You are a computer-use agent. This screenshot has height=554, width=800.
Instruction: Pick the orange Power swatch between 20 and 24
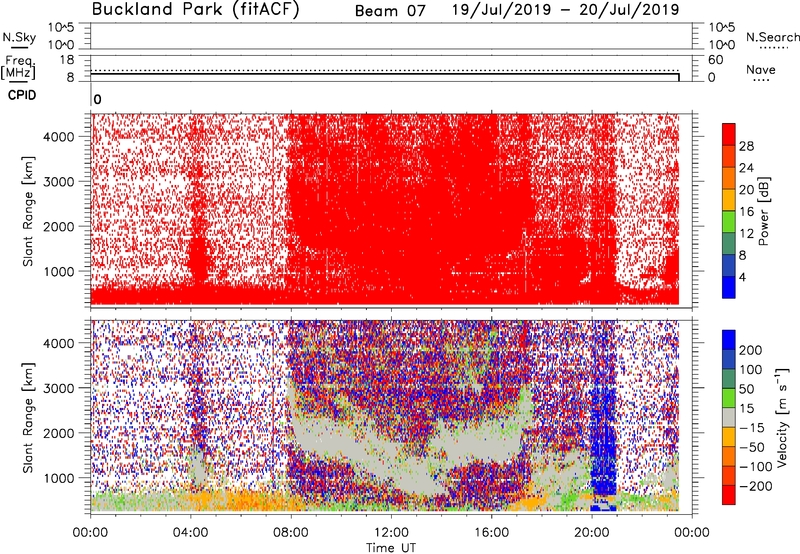click(x=729, y=178)
